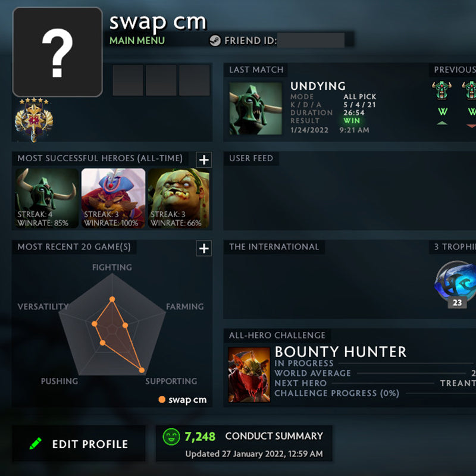Click the Edit Profile button
The image size is (476, 476).
click(x=79, y=443)
